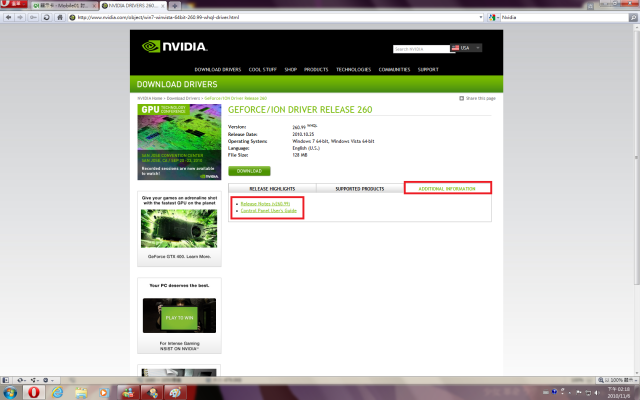The height and width of the screenshot is (400, 640).
Task: Close the Mobile01 browser tab
Action: 94,6
